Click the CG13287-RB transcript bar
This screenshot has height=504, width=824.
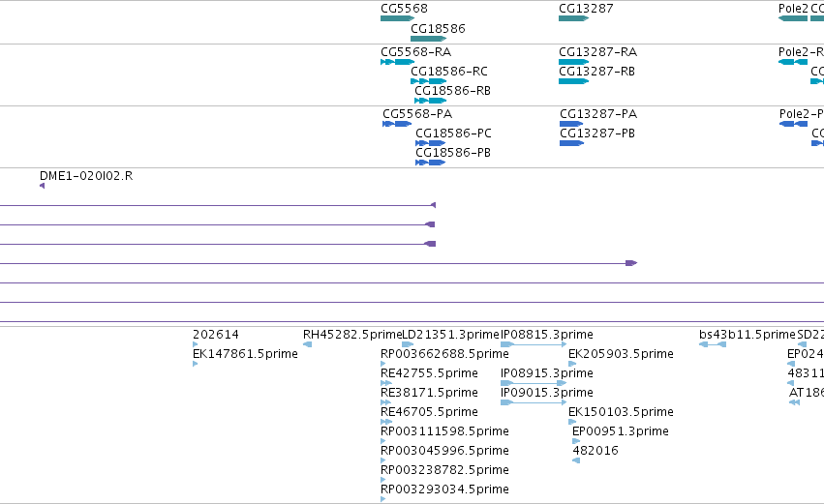(573, 81)
